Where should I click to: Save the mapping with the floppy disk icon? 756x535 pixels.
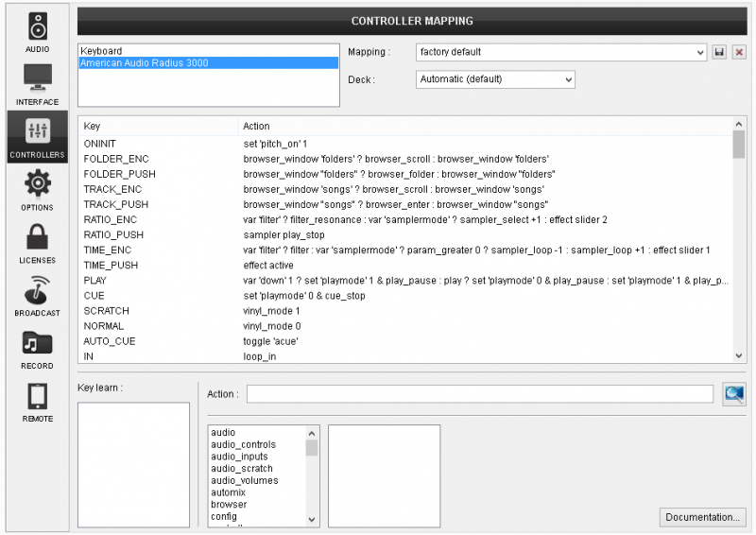coord(719,52)
